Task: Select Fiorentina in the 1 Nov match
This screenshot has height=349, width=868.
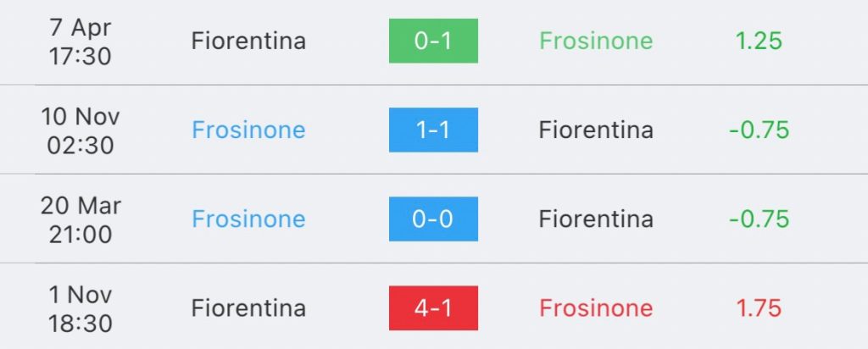Action: (248, 307)
